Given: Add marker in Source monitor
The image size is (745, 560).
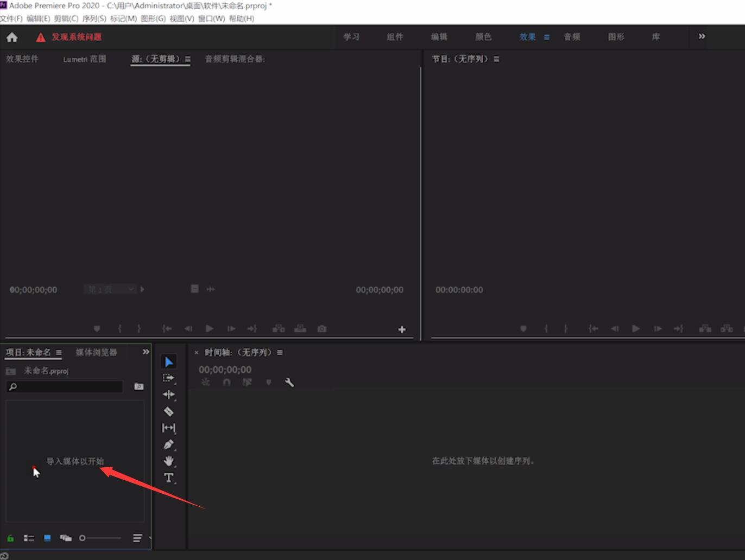Looking at the screenshot, I should point(97,329).
